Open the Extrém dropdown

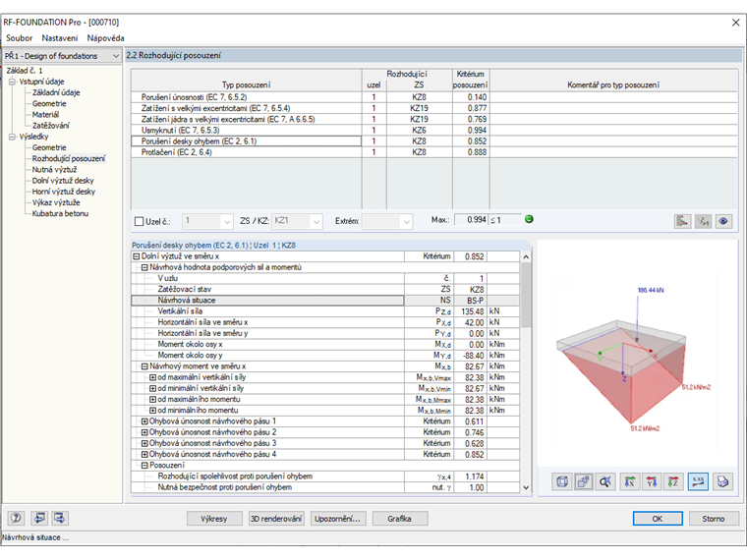click(x=406, y=221)
